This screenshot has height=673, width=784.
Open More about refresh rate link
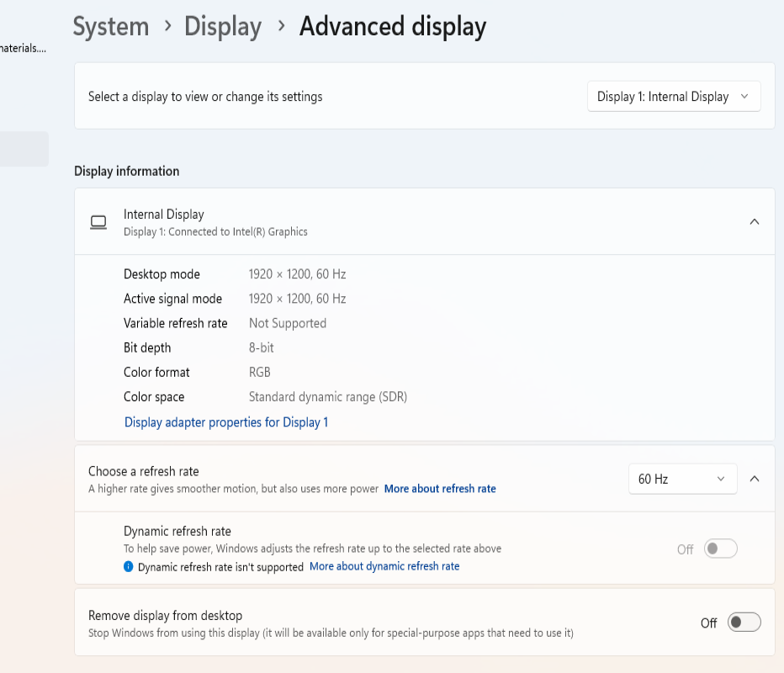coord(440,489)
